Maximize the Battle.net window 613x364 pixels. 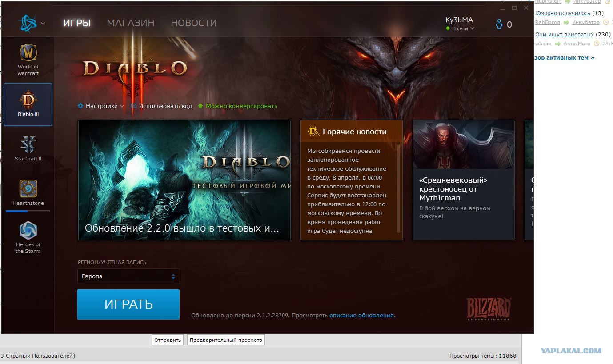point(514,8)
